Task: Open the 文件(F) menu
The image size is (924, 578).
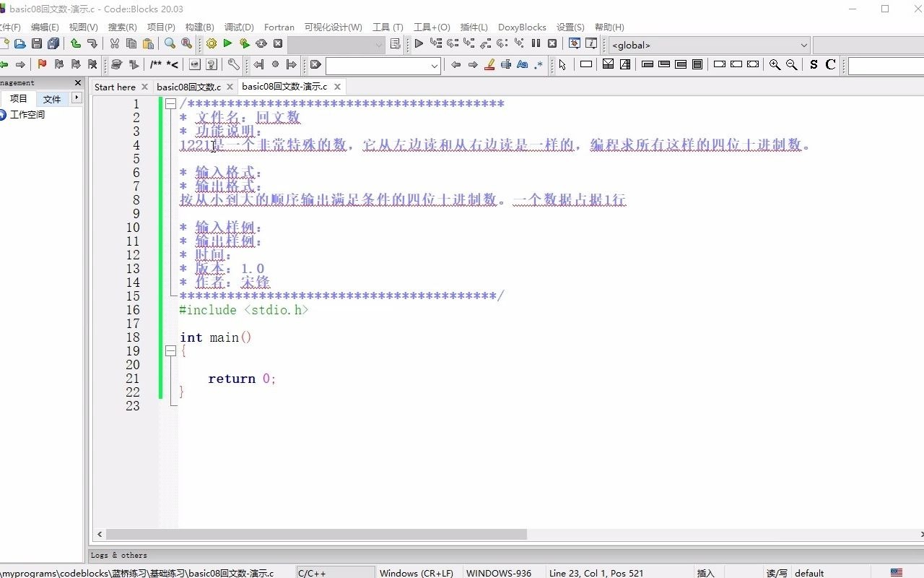Action: pos(10,27)
